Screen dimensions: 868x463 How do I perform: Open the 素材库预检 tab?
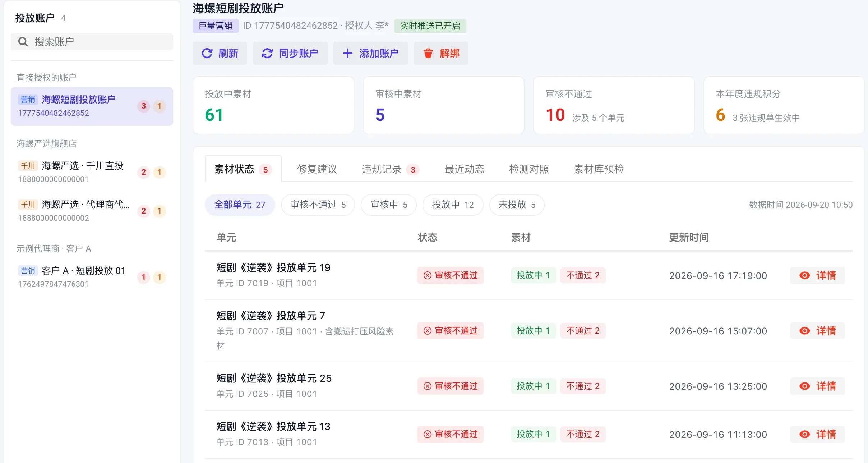point(599,169)
